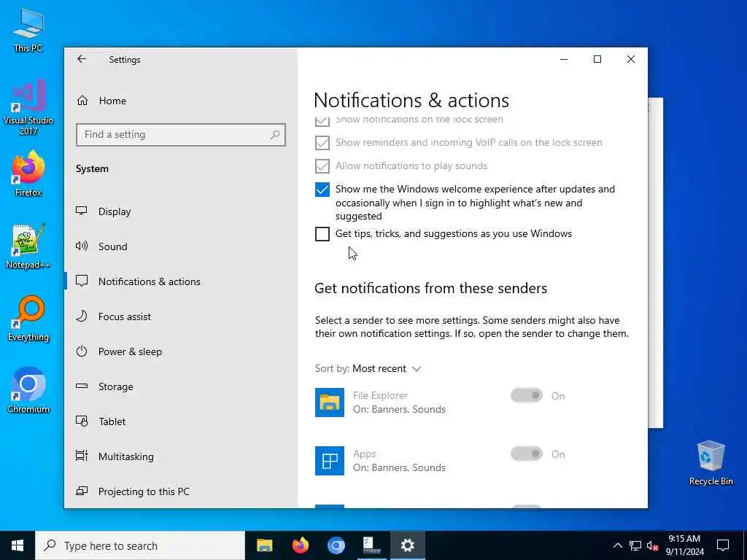Open the network tray icon
Screen dimensions: 747x560
pos(635,545)
